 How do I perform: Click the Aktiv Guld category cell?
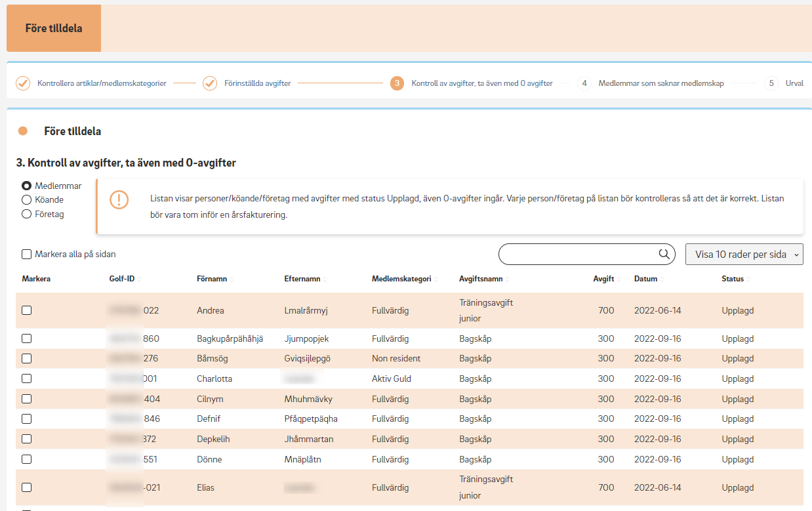click(x=393, y=378)
